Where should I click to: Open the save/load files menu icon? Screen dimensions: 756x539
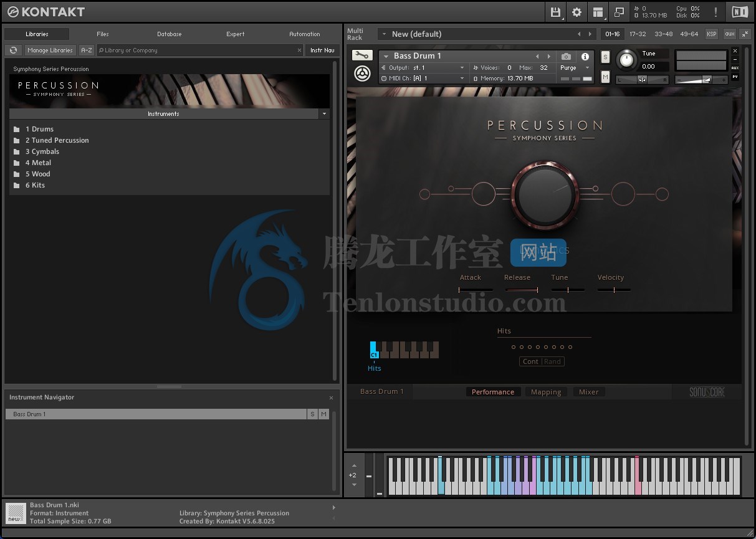(x=555, y=12)
